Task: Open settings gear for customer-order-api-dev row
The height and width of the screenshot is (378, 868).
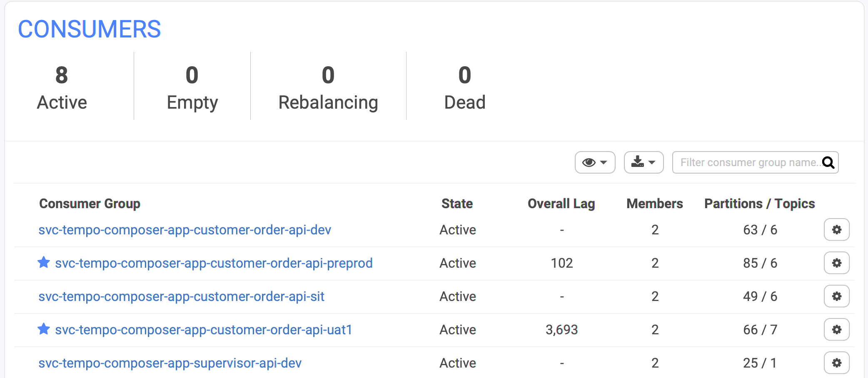Action: pos(836,229)
